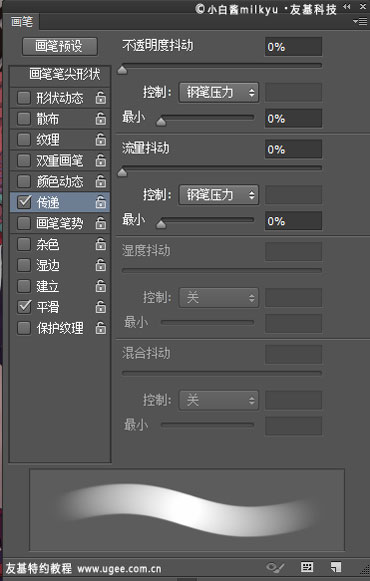This screenshot has height=581, width=370.
Task: Click the lock icon beside 散布
Action: click(101, 119)
